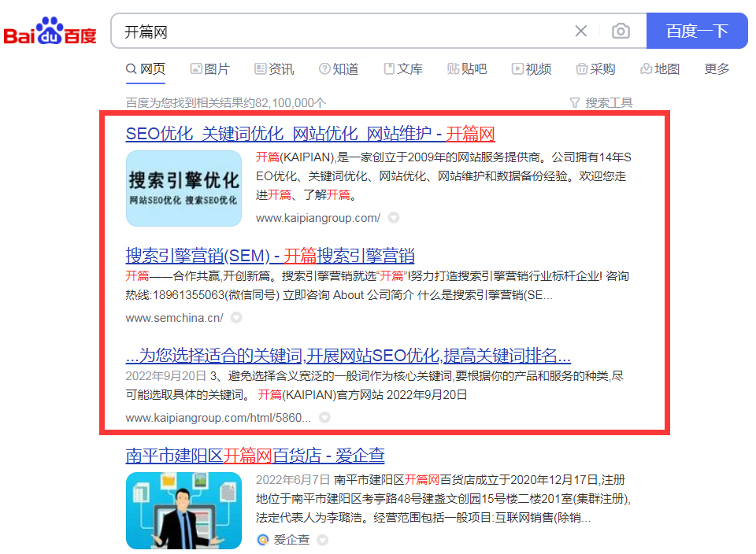
Task: Clear the search box with the X icon
Action: pyautogui.click(x=581, y=31)
